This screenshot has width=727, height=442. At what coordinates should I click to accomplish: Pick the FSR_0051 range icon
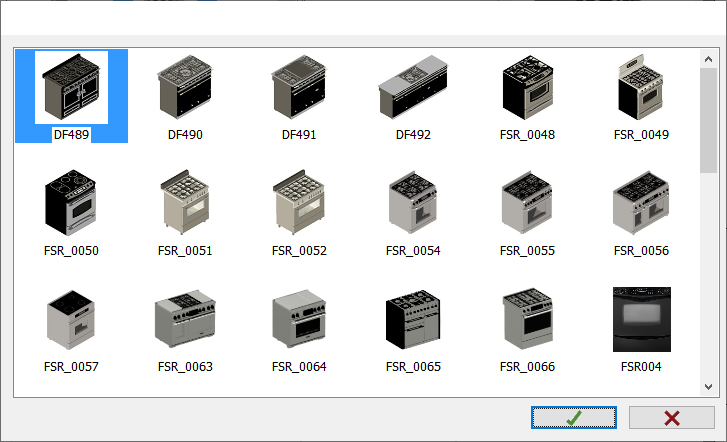[185, 204]
